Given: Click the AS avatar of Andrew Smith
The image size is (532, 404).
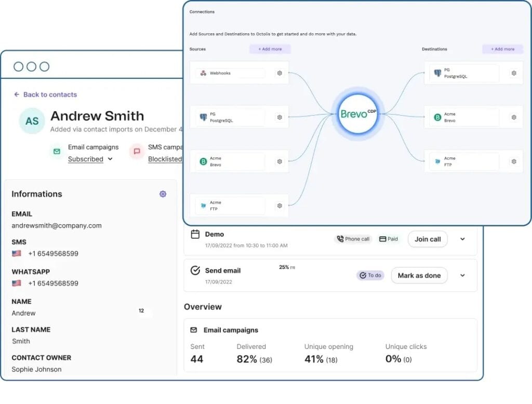Looking at the screenshot, I should (32, 121).
